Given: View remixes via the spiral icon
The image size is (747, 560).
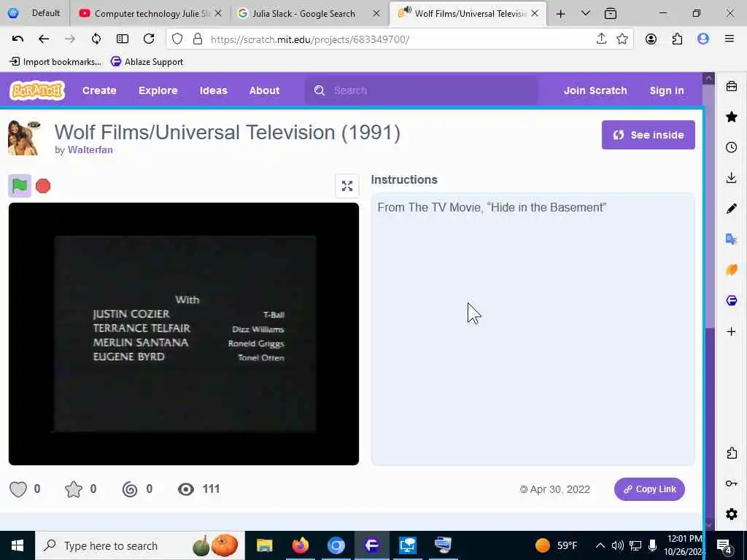Looking at the screenshot, I should pyautogui.click(x=130, y=489).
